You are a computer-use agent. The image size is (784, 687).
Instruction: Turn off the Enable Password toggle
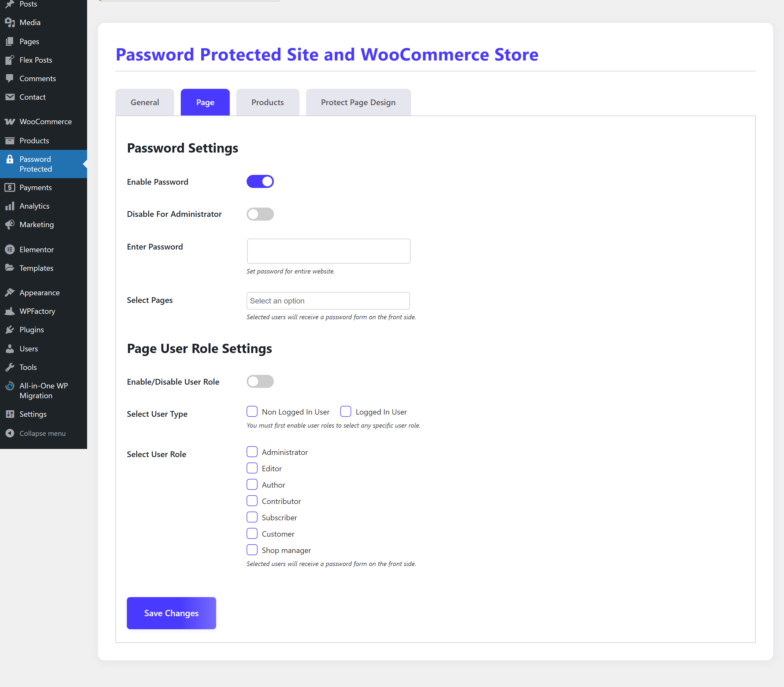(x=260, y=182)
